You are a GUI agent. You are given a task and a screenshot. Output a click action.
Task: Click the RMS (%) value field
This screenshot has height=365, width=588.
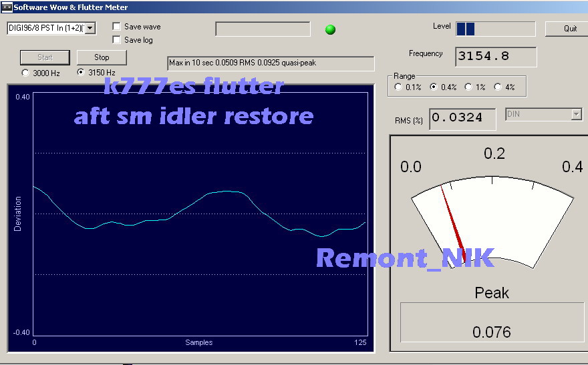pos(462,119)
